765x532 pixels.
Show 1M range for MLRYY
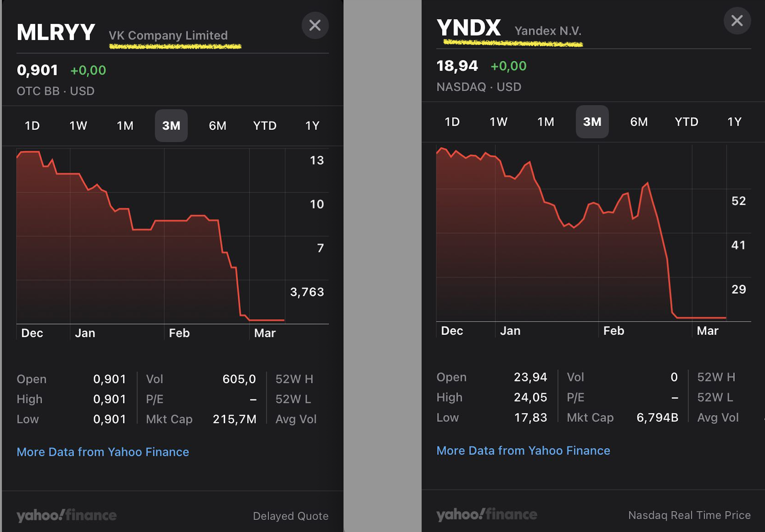tap(125, 126)
